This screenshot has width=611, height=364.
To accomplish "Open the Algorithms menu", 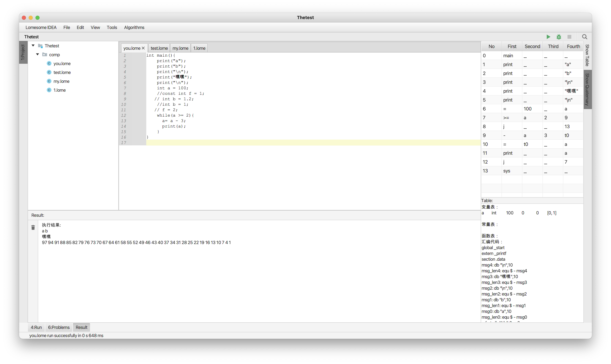I will (x=134, y=27).
